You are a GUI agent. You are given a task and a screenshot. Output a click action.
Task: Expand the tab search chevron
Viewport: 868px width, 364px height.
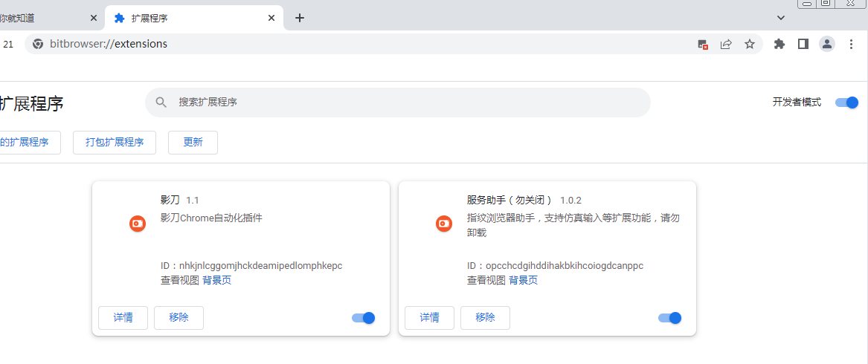[x=781, y=18]
